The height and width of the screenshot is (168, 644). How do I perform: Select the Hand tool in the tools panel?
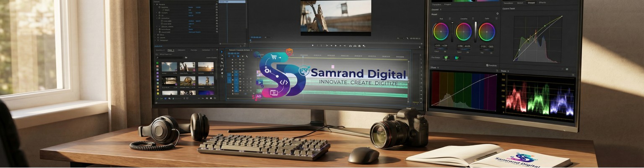point(222,73)
